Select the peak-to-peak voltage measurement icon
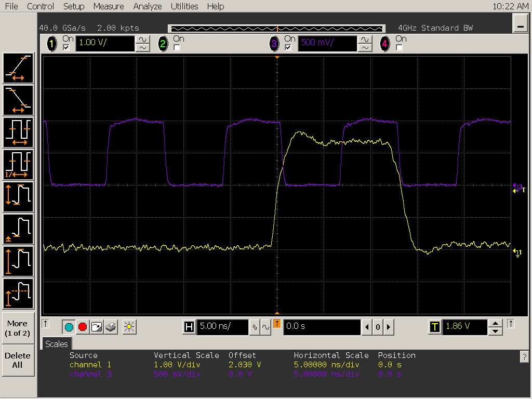 (x=18, y=197)
